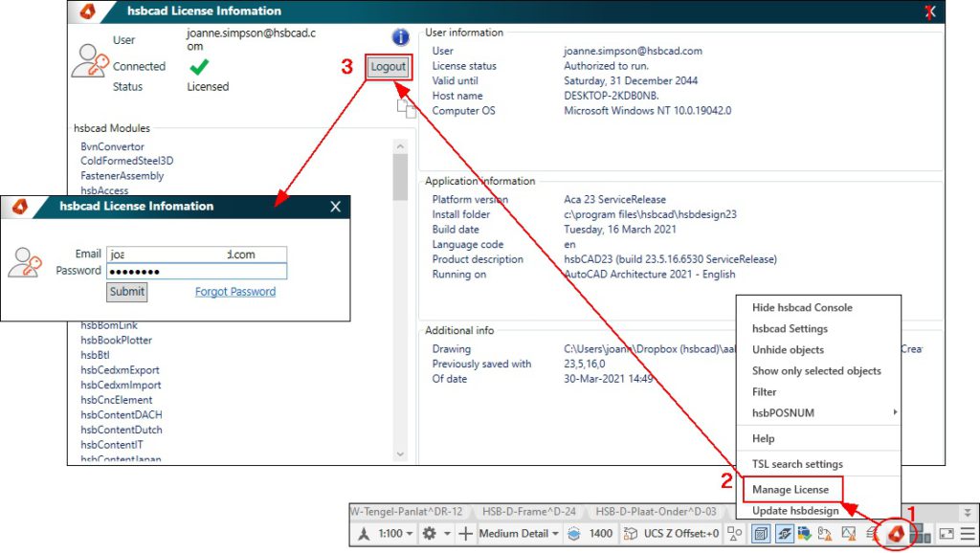Click modules list scroll up arrow
Screen dimensions: 980x553
(401, 146)
